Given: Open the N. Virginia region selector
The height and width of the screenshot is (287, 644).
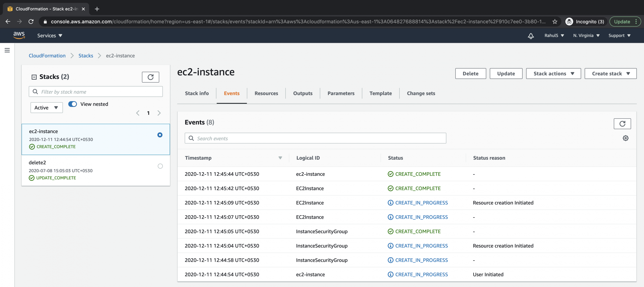Looking at the screenshot, I should [x=586, y=35].
